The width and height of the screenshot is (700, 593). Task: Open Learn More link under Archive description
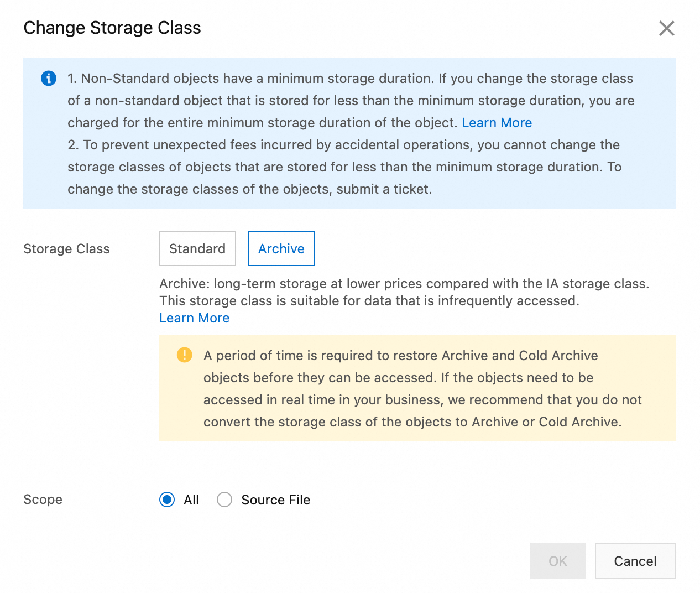tap(194, 318)
